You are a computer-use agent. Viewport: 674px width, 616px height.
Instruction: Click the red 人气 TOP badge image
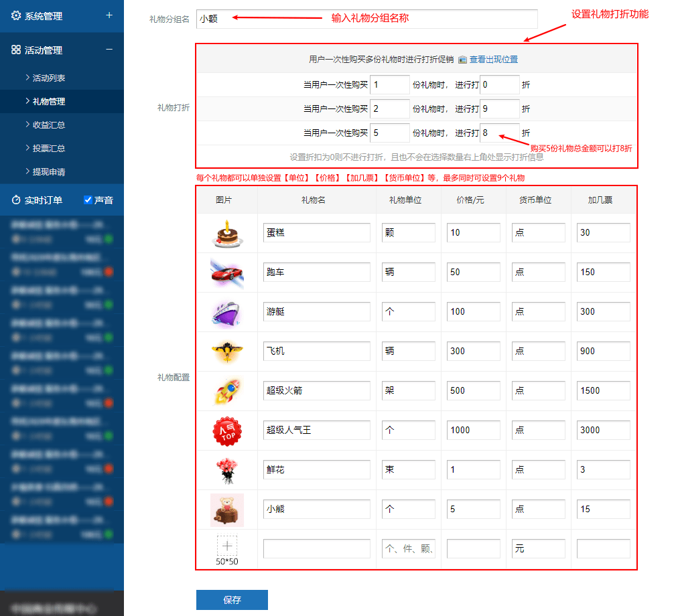(x=227, y=431)
